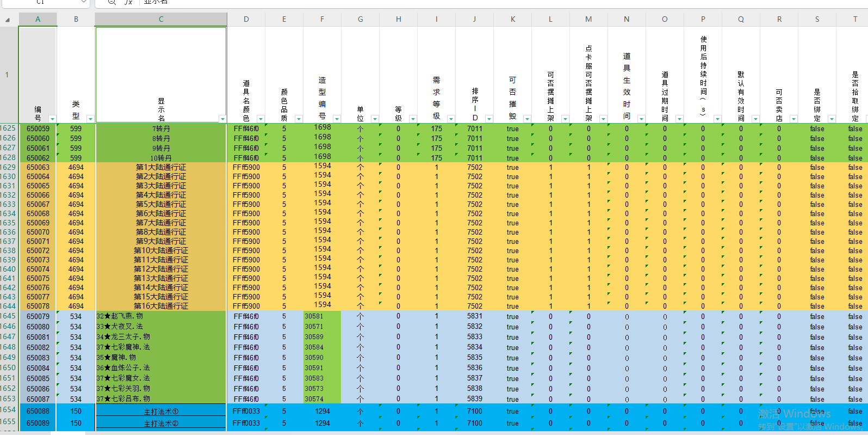Click the cell with ID 650079
This screenshot has height=435, width=868.
tap(38, 316)
